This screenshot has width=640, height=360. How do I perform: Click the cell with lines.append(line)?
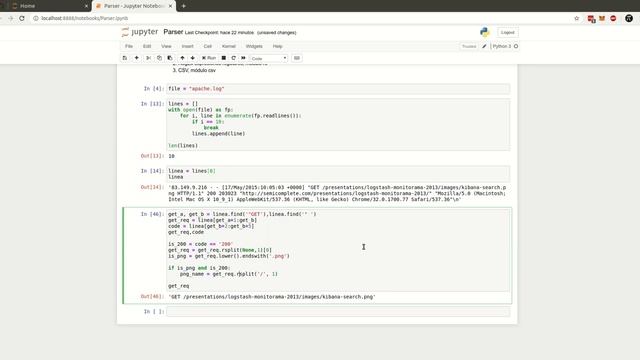(338, 124)
